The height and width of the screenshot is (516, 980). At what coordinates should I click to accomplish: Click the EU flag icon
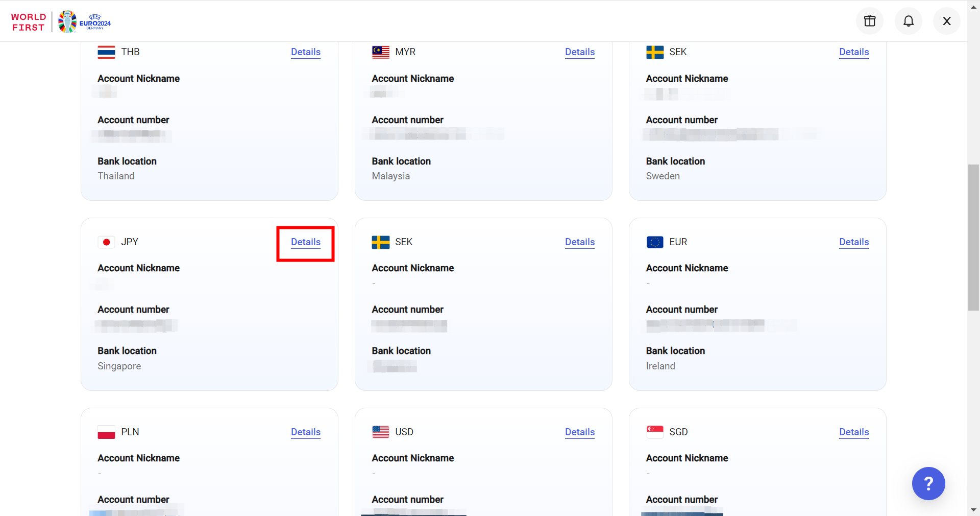pyautogui.click(x=655, y=242)
